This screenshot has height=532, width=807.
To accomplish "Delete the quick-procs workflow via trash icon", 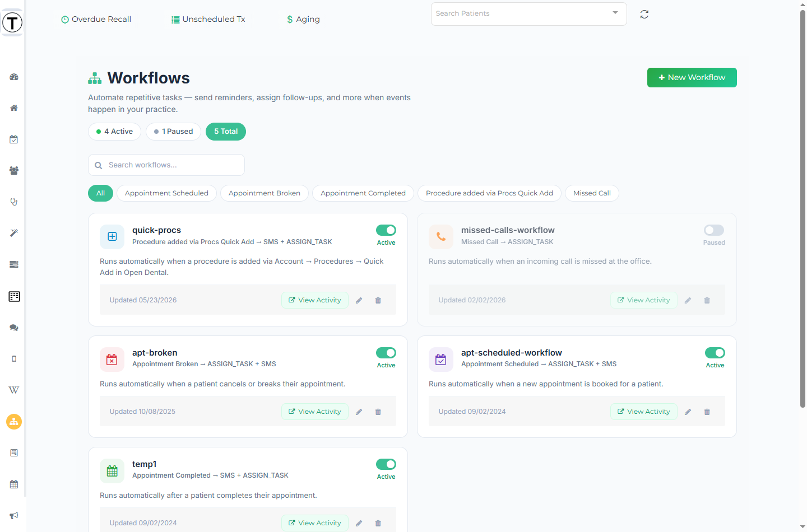I will (x=378, y=300).
